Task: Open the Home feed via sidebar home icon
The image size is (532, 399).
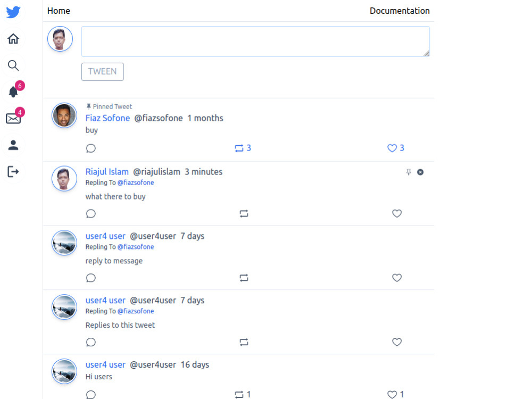Action: point(13,38)
